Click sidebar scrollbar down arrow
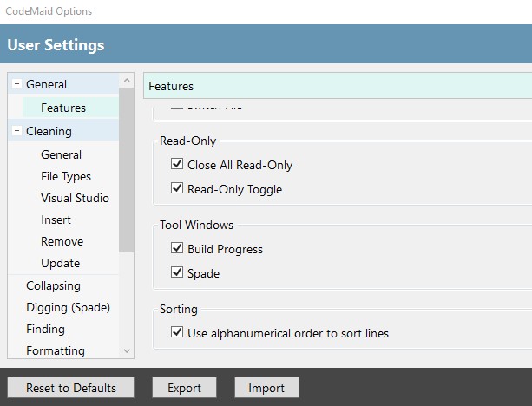This screenshot has width=532, height=406. tap(127, 351)
